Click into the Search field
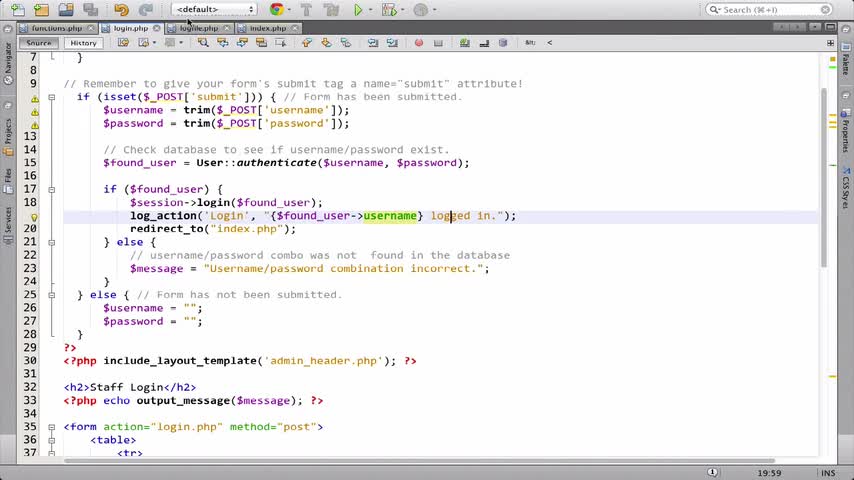The width and height of the screenshot is (854, 480). click(768, 10)
